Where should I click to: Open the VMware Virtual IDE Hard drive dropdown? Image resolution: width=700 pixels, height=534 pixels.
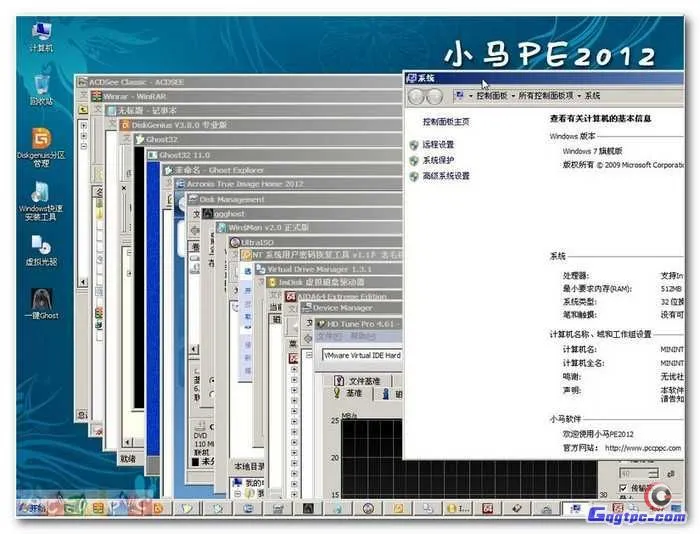coord(362,355)
